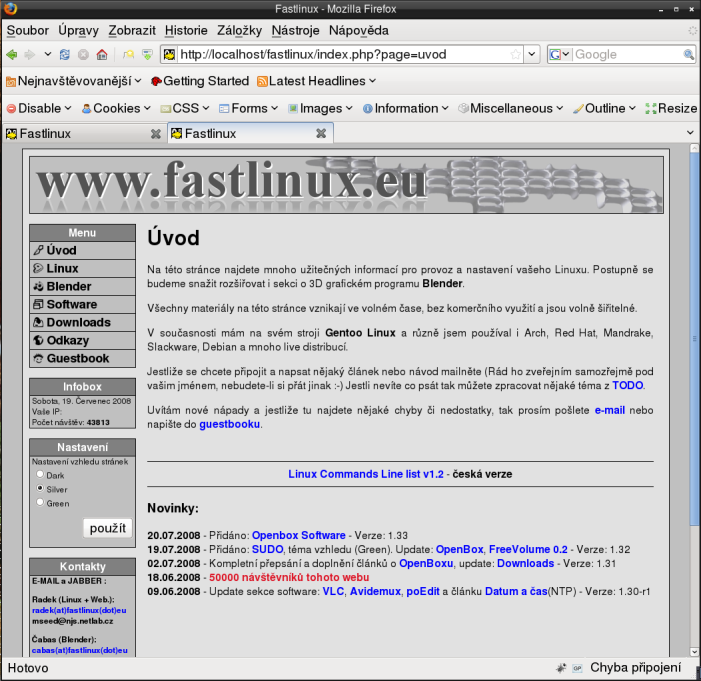Click the Stop loading button
The width and height of the screenshot is (701, 681).
tap(83, 55)
